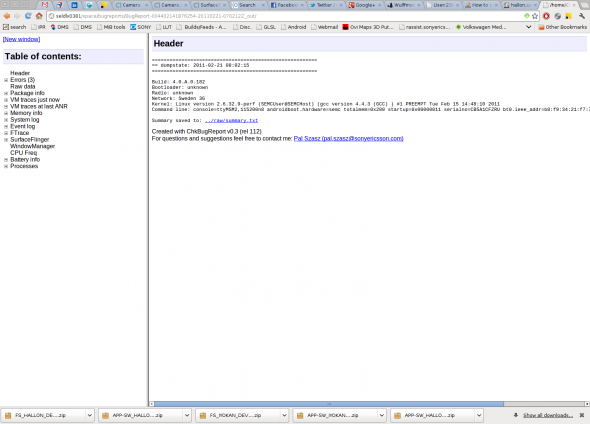
Task: Open the Other Bookmarks folder
Action: 563,27
